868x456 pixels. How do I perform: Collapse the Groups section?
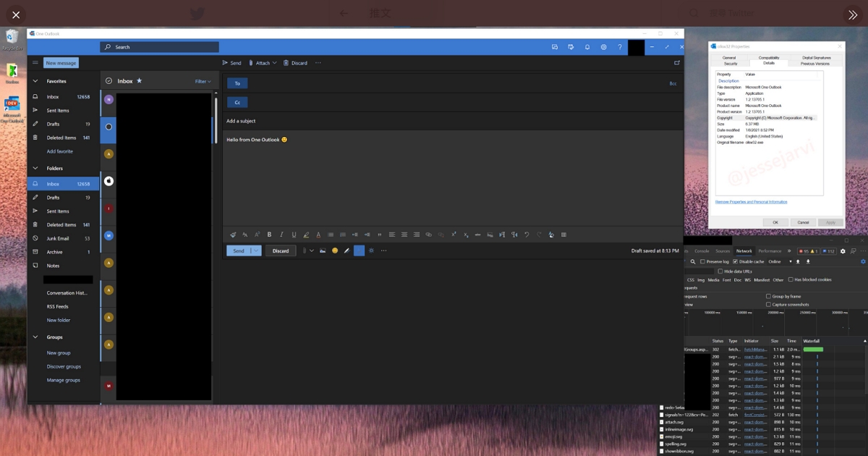(35, 337)
